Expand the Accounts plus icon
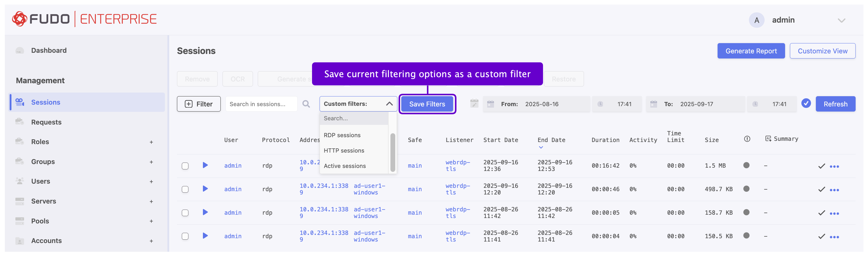 [151, 241]
